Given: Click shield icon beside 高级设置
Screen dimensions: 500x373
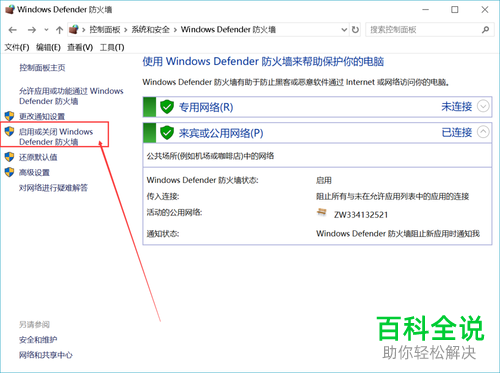Looking at the screenshot, I should click(x=9, y=172).
